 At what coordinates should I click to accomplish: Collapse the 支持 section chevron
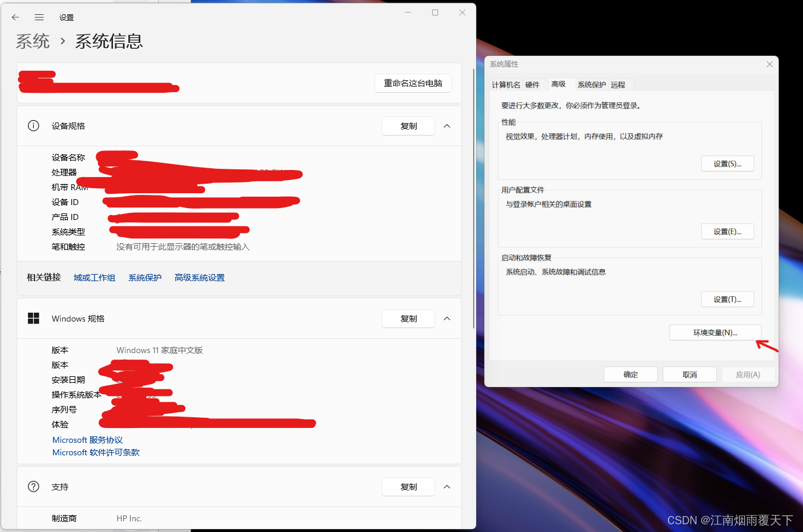pos(448,486)
